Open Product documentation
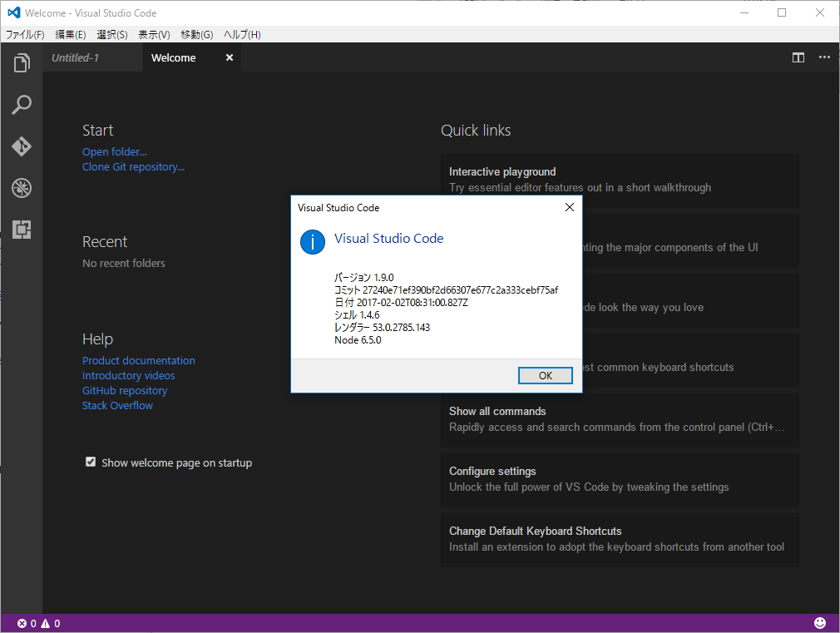840x633 pixels. coord(138,360)
